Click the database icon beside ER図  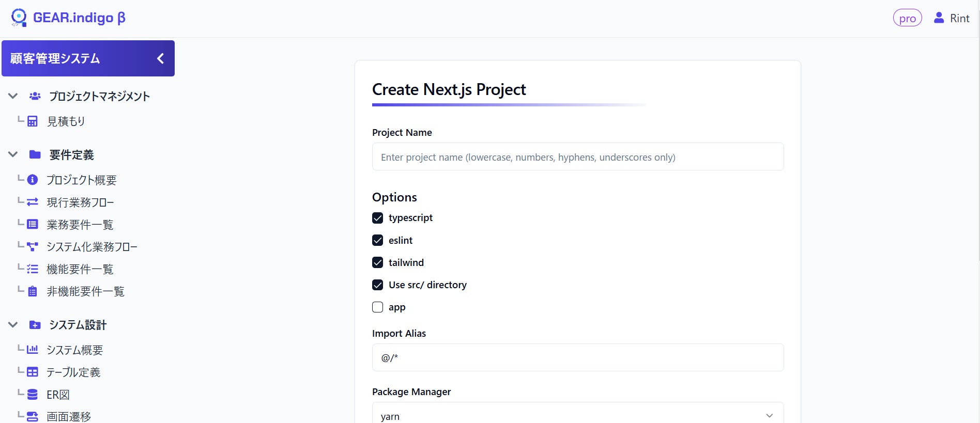[x=33, y=395]
